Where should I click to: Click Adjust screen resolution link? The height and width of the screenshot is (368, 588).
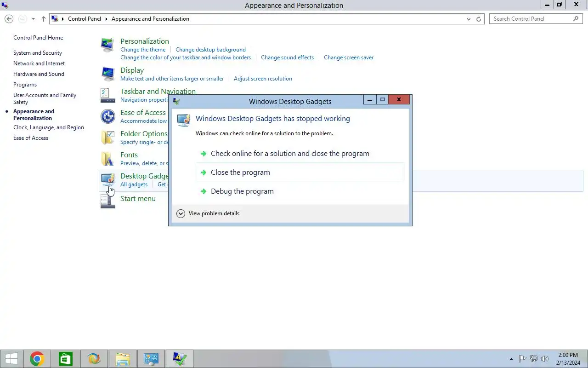point(263,79)
